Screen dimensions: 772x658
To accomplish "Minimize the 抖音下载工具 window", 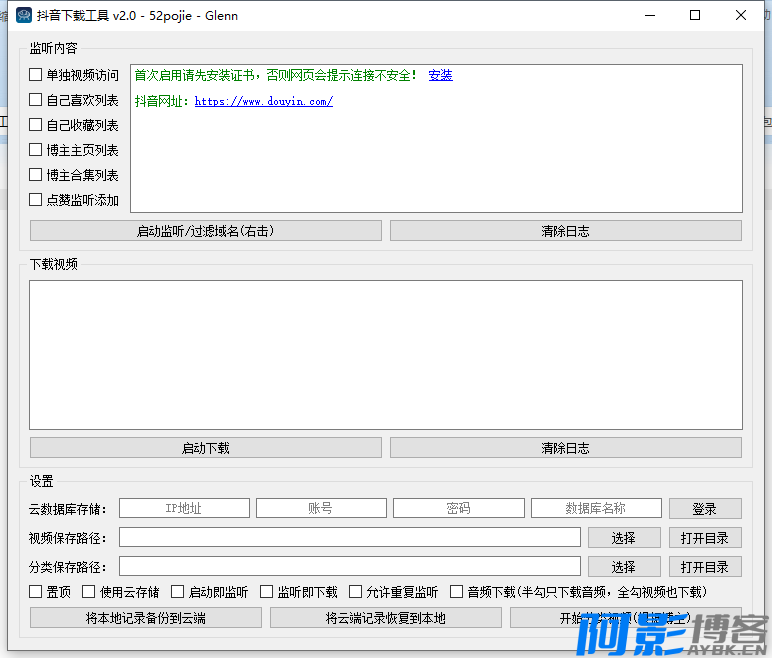I will [x=650, y=15].
